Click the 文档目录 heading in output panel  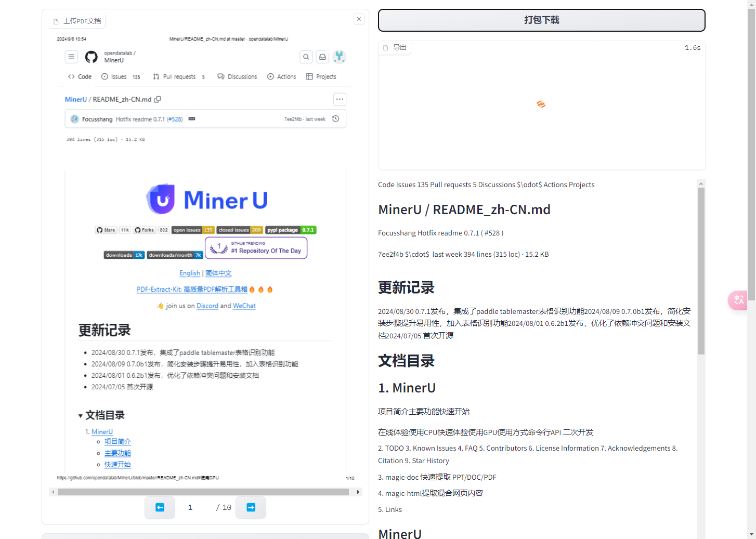(x=406, y=361)
